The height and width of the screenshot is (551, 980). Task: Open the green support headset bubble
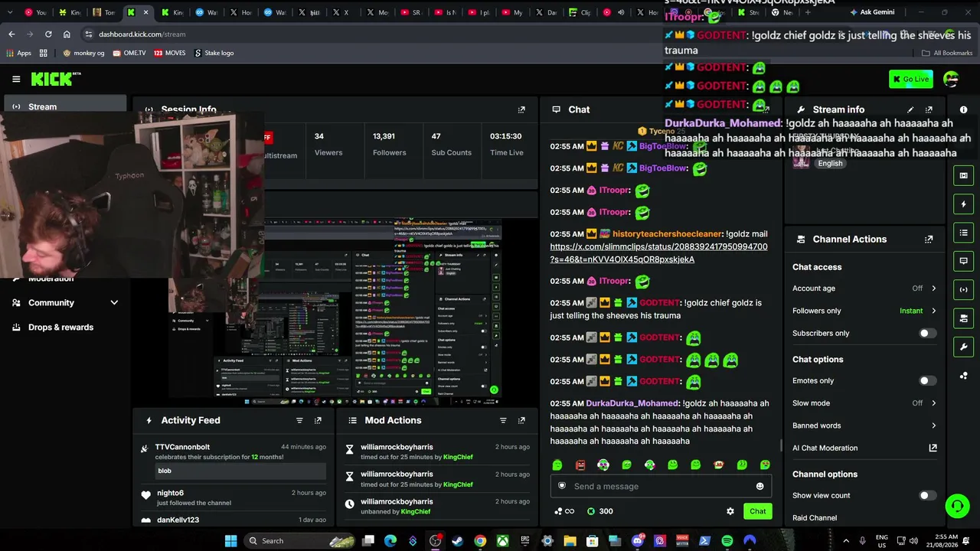pyautogui.click(x=957, y=506)
